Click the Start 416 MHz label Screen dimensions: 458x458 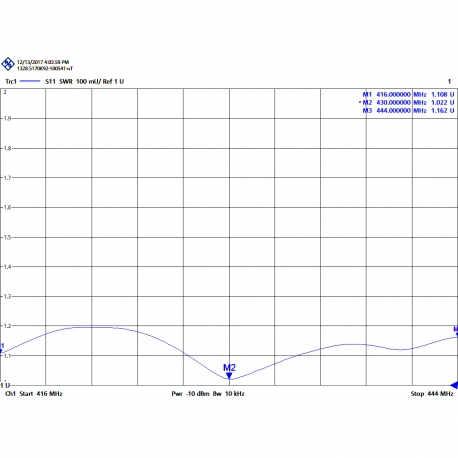pos(41,394)
